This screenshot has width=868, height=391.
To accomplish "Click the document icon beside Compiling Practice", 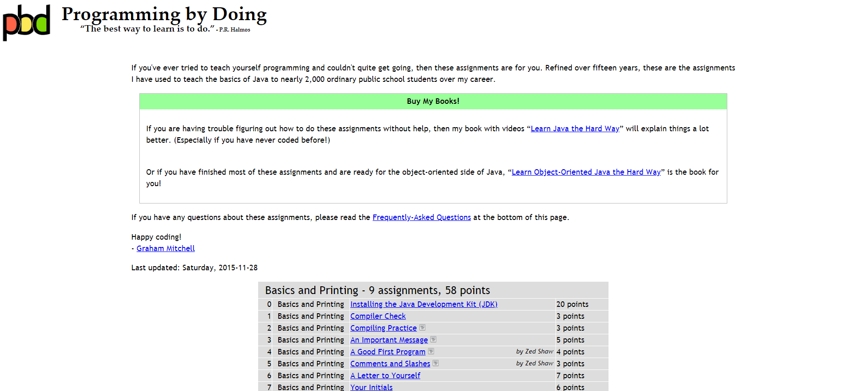I will 422,327.
